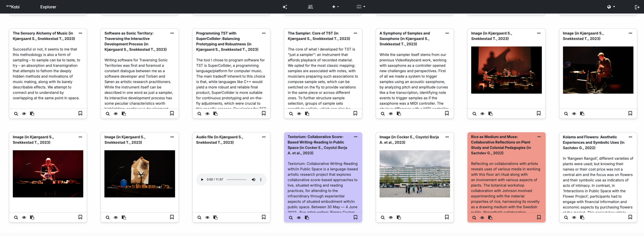Click magnifier on Programming TST with SuperCollider card

pos(199,114)
